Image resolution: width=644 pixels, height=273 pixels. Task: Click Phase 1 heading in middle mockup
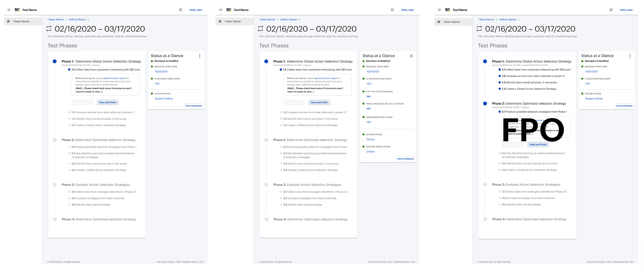313,62
